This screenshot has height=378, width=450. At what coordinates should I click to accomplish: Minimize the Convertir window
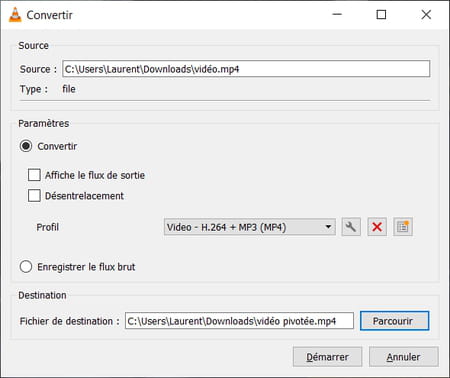coord(337,15)
